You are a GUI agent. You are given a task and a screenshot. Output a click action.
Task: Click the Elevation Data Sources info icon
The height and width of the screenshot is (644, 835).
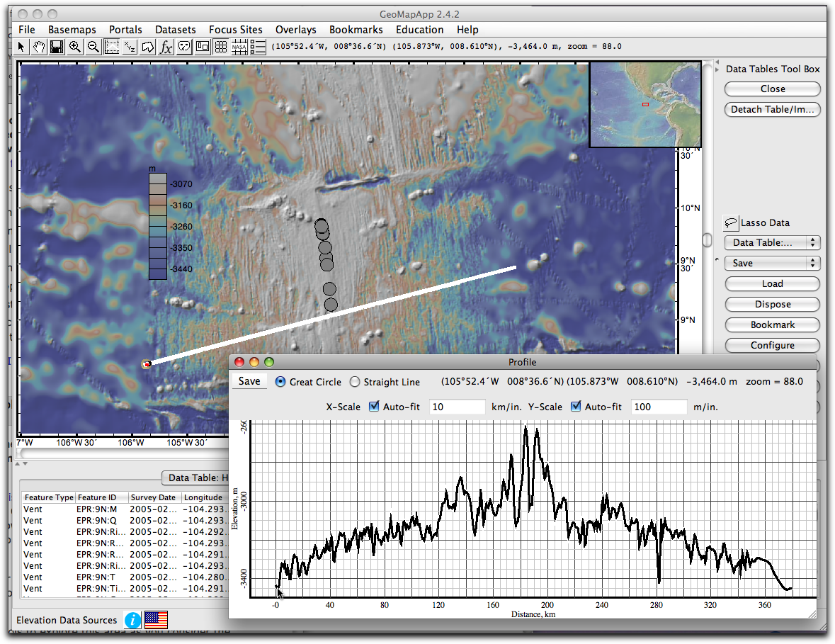click(132, 620)
